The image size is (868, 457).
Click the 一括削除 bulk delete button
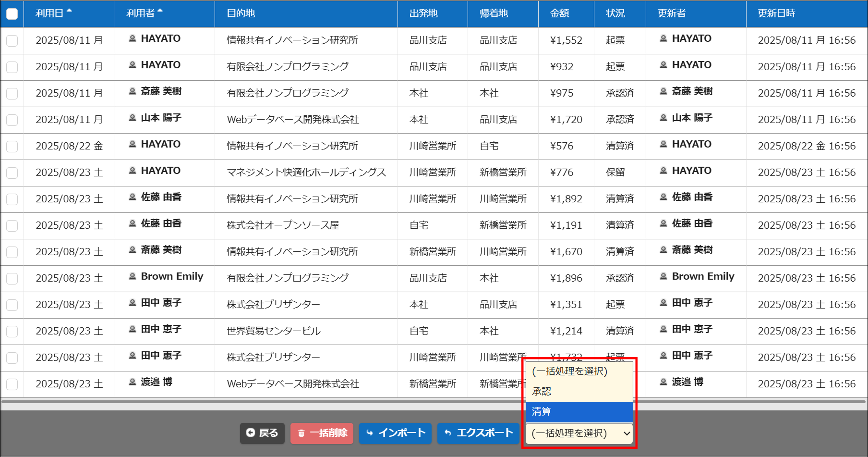coord(322,433)
